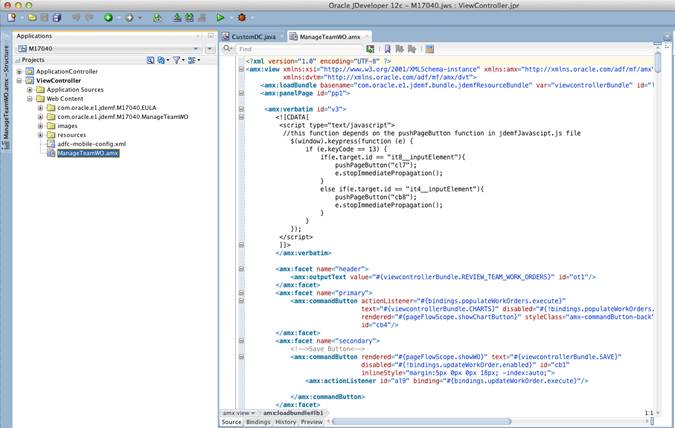Switch to the ManageTeamWO.amx editor tab
Viewport: 675px width, 428px height.
(330, 37)
